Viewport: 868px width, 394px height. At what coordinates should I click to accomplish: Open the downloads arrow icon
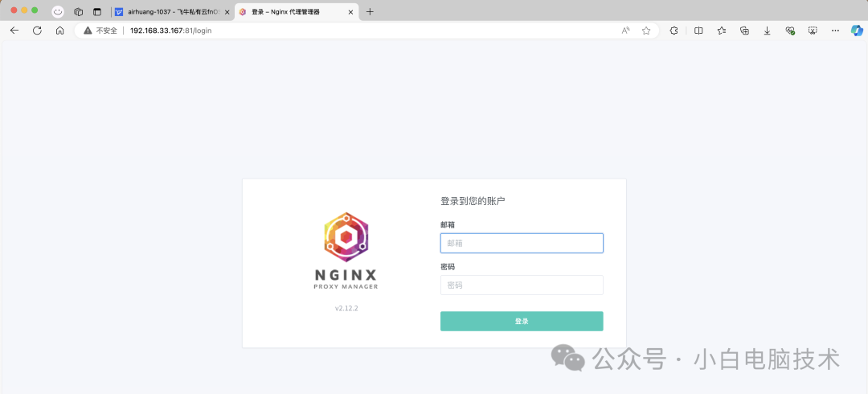click(x=768, y=31)
